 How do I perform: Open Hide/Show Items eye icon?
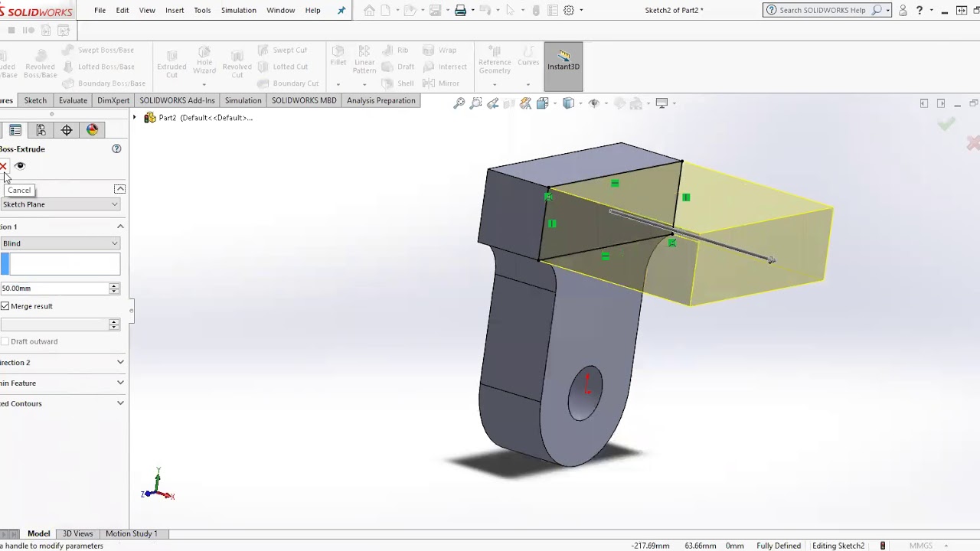tap(594, 103)
